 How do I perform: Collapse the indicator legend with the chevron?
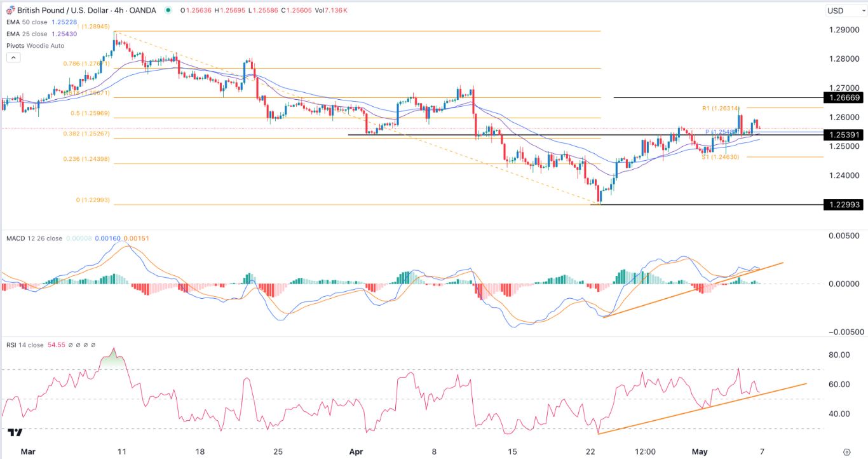click(x=13, y=57)
